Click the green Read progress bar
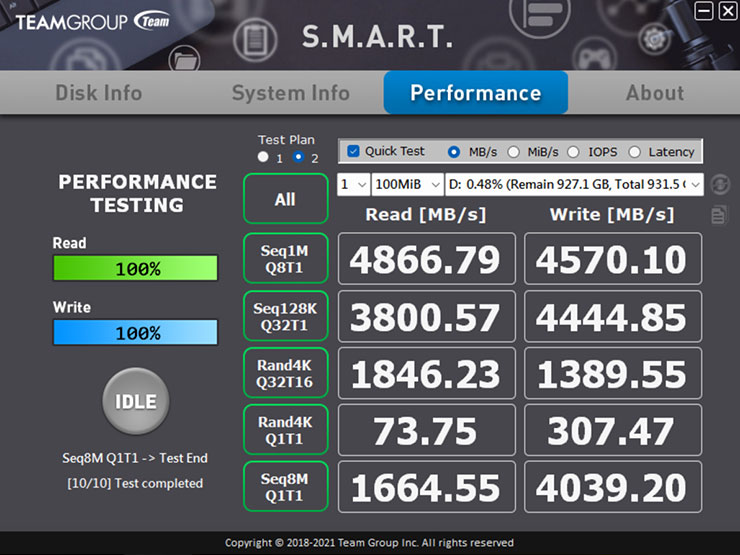This screenshot has height=555, width=740. 135,269
